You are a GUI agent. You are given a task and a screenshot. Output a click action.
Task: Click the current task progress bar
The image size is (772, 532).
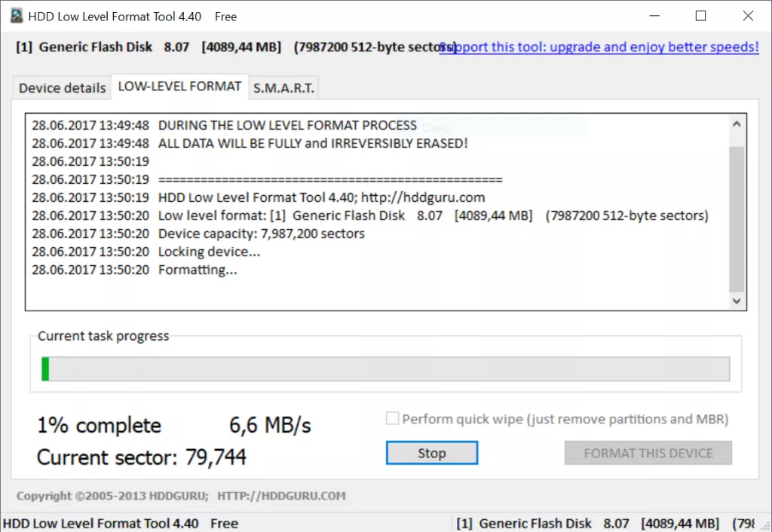point(385,368)
